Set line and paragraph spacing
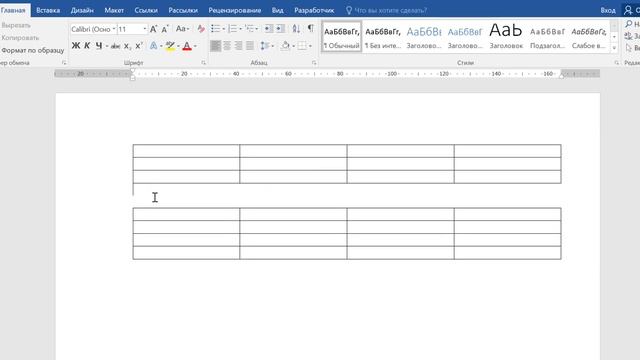 click(265, 46)
